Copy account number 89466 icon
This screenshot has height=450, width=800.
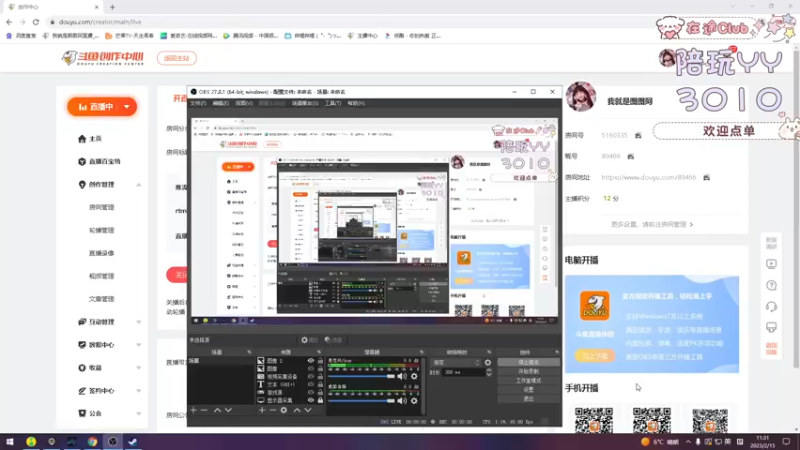(x=631, y=156)
